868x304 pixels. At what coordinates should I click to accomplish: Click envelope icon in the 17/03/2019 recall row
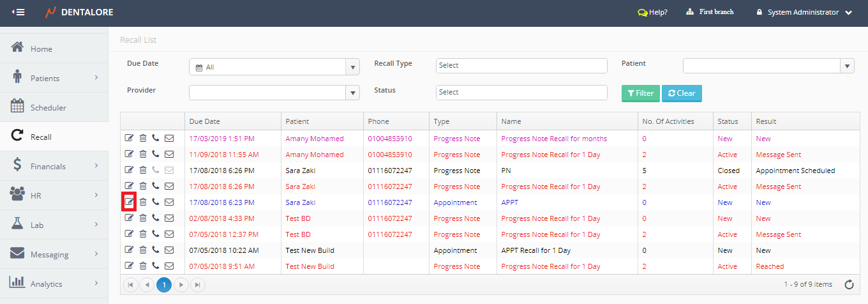[169, 139]
